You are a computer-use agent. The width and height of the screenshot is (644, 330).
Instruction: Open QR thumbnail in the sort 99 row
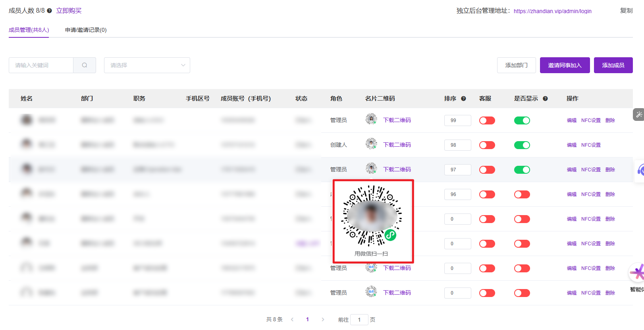point(371,119)
